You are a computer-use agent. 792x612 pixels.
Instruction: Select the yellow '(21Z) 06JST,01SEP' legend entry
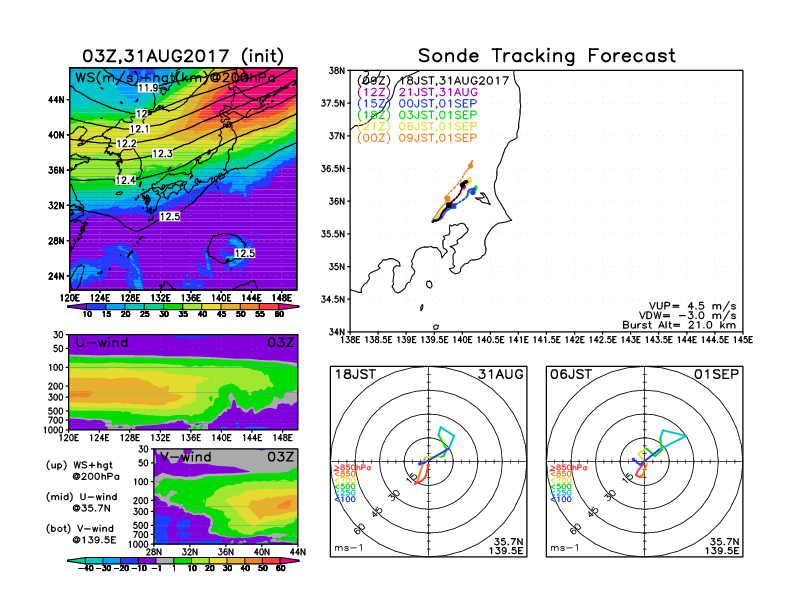pos(417,127)
